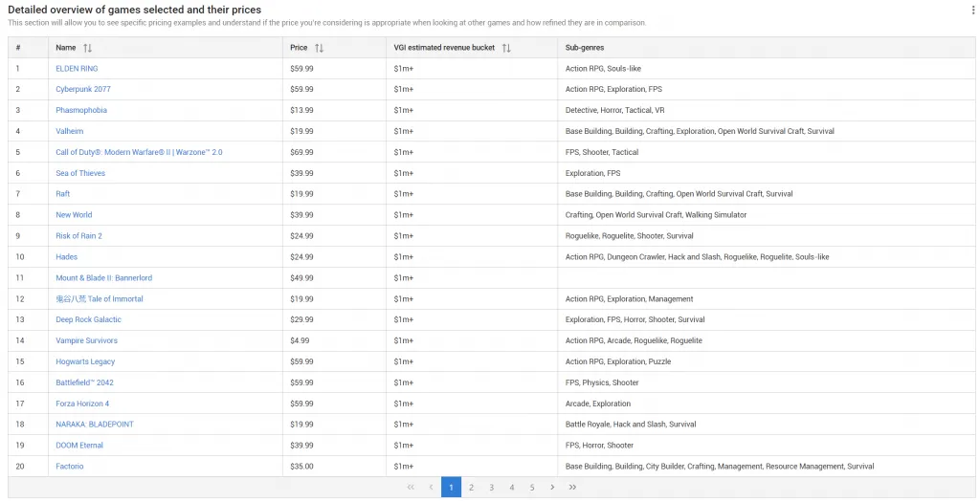Viewport: 980px width, 502px height.
Task: Click the $4.99 price of Vampire Survivors
Action: coord(300,341)
